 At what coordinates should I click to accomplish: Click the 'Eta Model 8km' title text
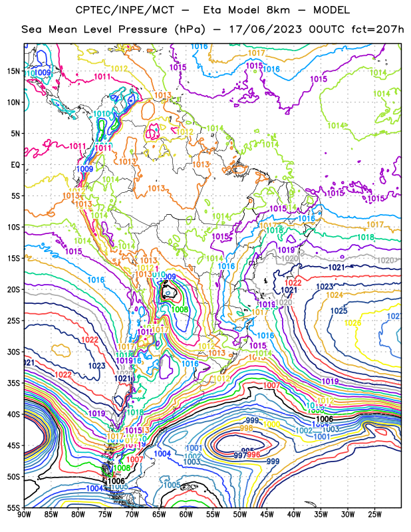point(246,10)
